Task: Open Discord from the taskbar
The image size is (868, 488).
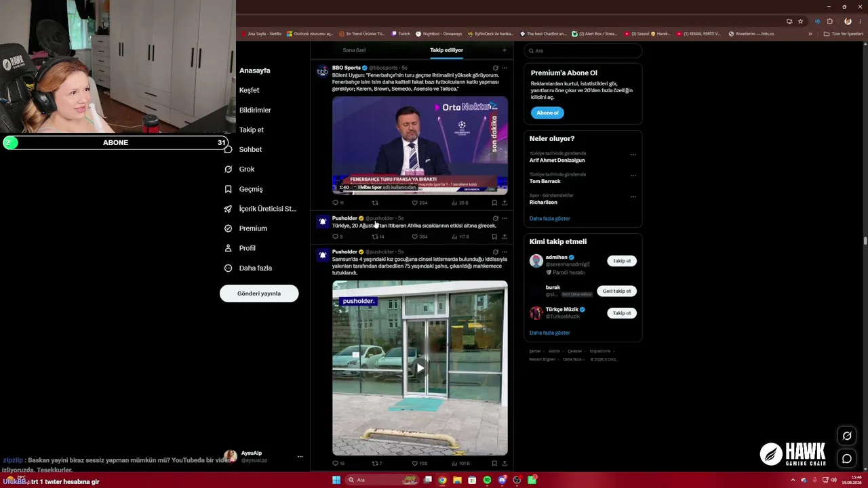Action: [502, 480]
